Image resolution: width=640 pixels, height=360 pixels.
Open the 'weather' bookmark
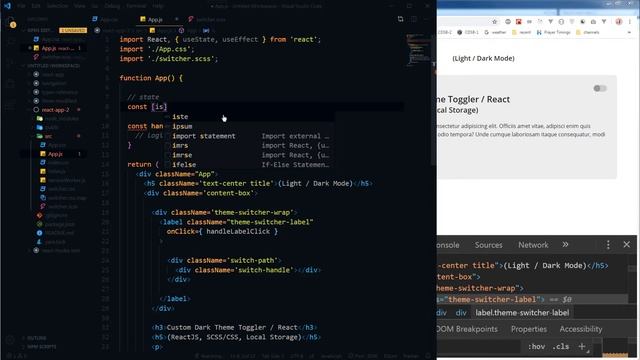pyautogui.click(x=496, y=32)
